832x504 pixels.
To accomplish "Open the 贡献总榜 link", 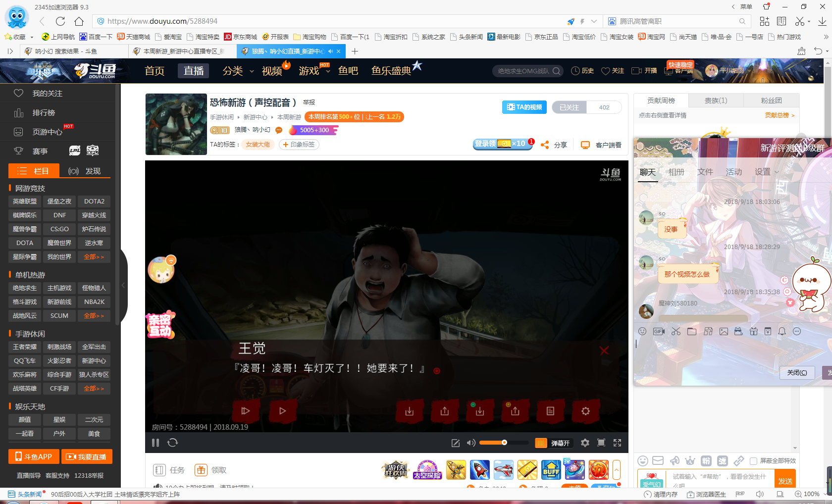I will click(x=780, y=115).
